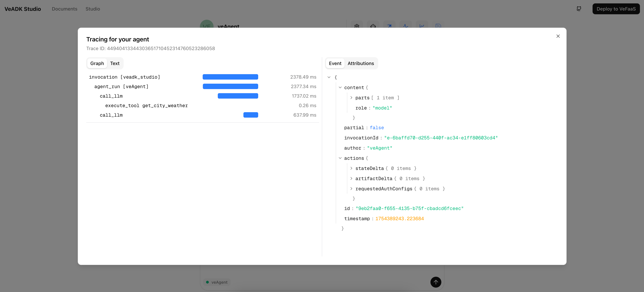Viewport: 644px width, 292px height.
Task: Select the invocation [veadk_studio] span row
Action: pos(203,77)
